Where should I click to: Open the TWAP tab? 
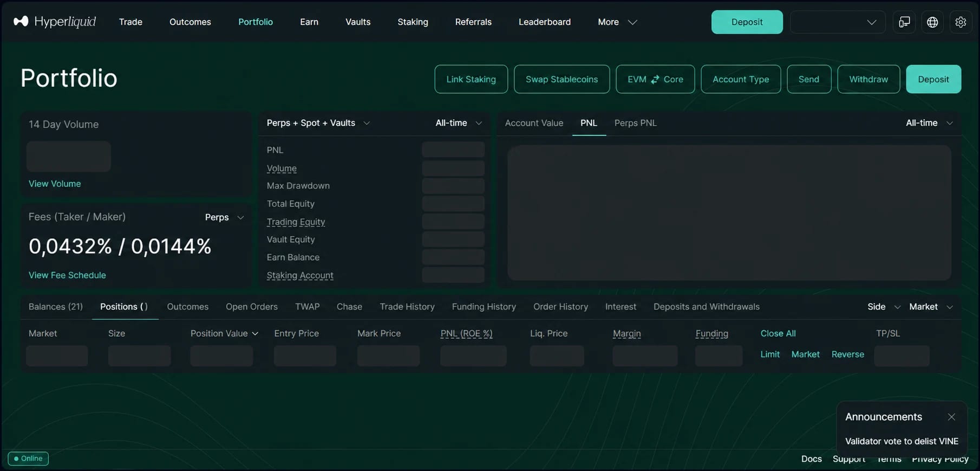point(307,307)
